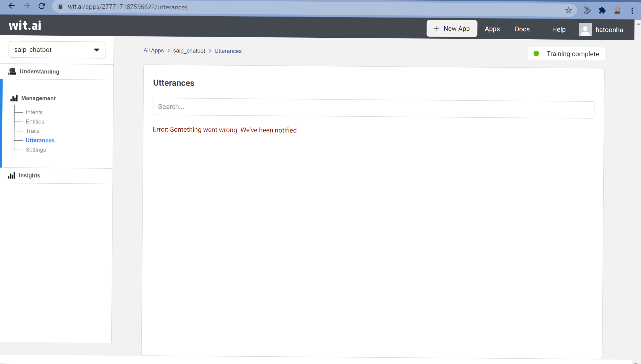Bookmark this page with the star icon
Image resolution: width=641 pixels, height=364 pixels.
click(568, 10)
